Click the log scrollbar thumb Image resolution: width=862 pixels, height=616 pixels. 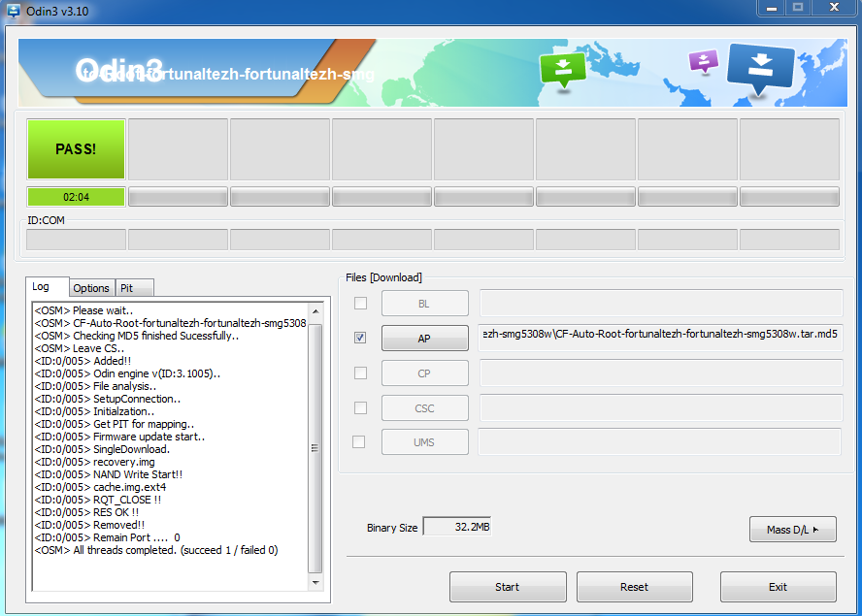pyautogui.click(x=315, y=448)
